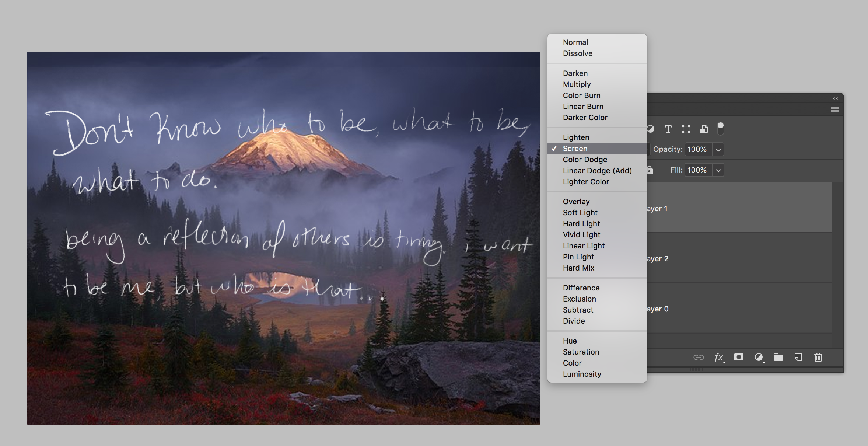The width and height of the screenshot is (868, 446).
Task: Delete the layer using the trash icon
Action: coord(818,357)
